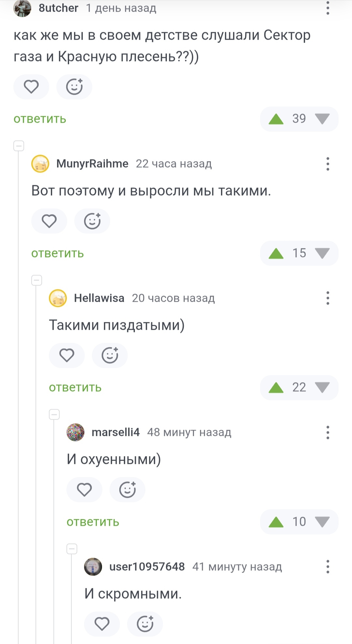The image size is (352, 644).
Task: Collapse thread under 8utcher's comment
Action: coord(19,146)
